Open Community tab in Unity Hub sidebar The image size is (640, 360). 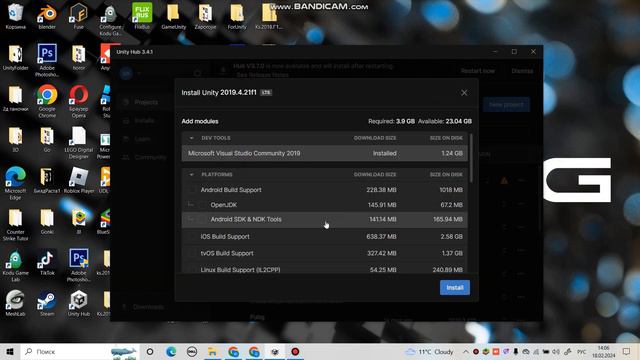pos(145,157)
